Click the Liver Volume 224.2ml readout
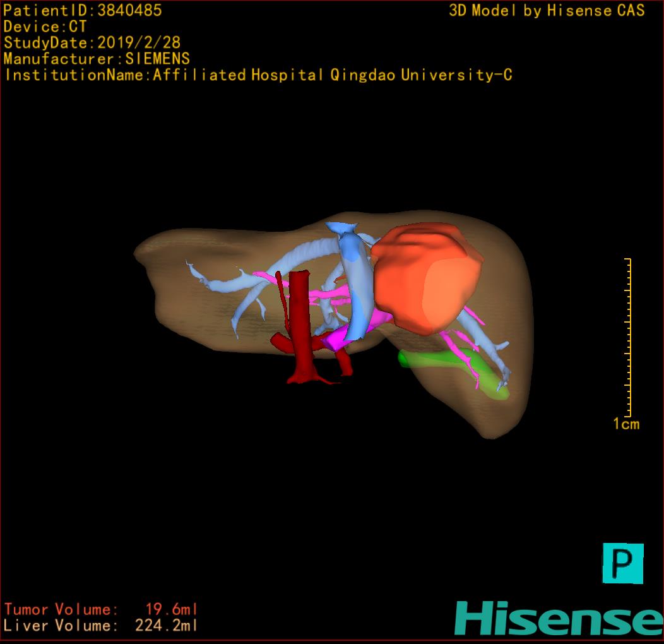 tap(101, 625)
